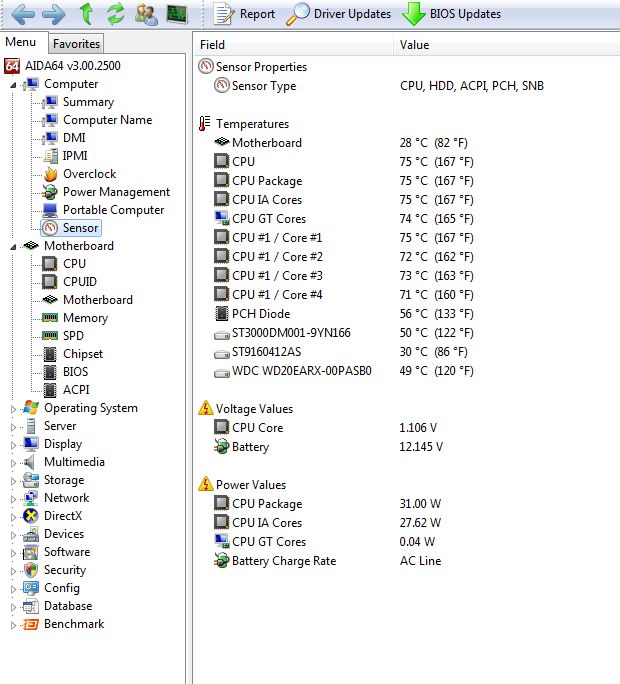Select the AIDA64 v3.00.2500 root node
Image resolution: width=620 pixels, height=684 pixels.
pyautogui.click(x=72, y=66)
